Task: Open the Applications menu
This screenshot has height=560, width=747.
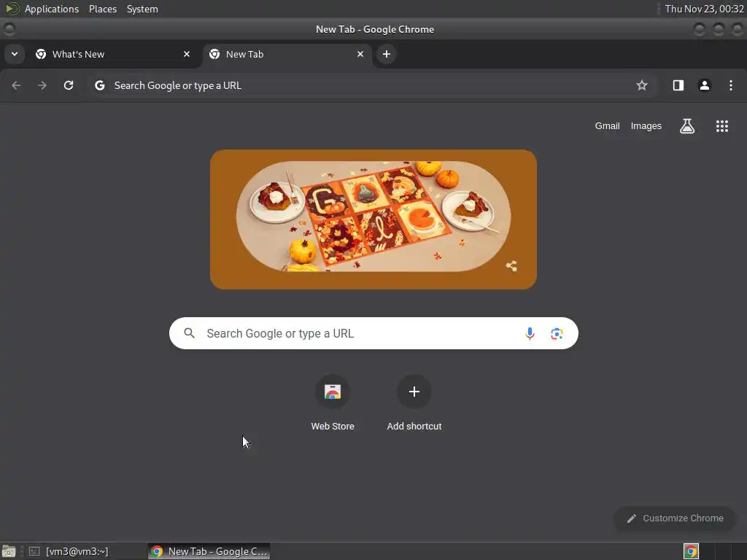Action: (52, 9)
